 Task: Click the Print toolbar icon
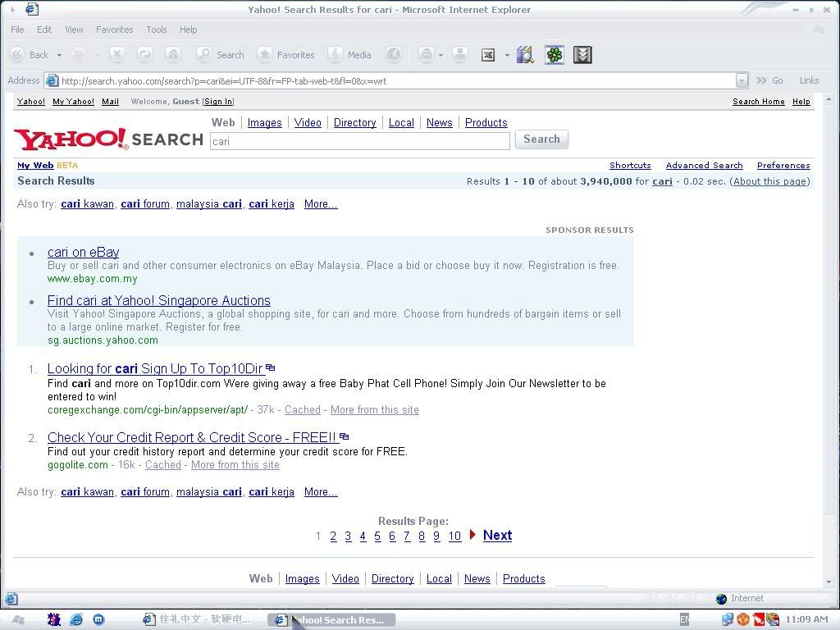(459, 55)
